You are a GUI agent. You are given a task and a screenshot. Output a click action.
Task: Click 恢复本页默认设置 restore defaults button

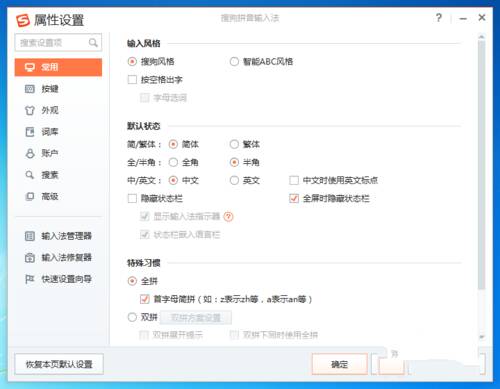tap(59, 364)
